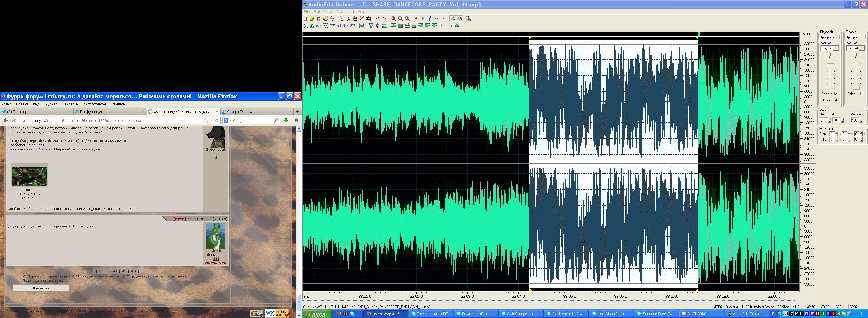The height and width of the screenshot is (318, 868).
Task: Open the Record volume source dropdown
Action: (x=862, y=48)
